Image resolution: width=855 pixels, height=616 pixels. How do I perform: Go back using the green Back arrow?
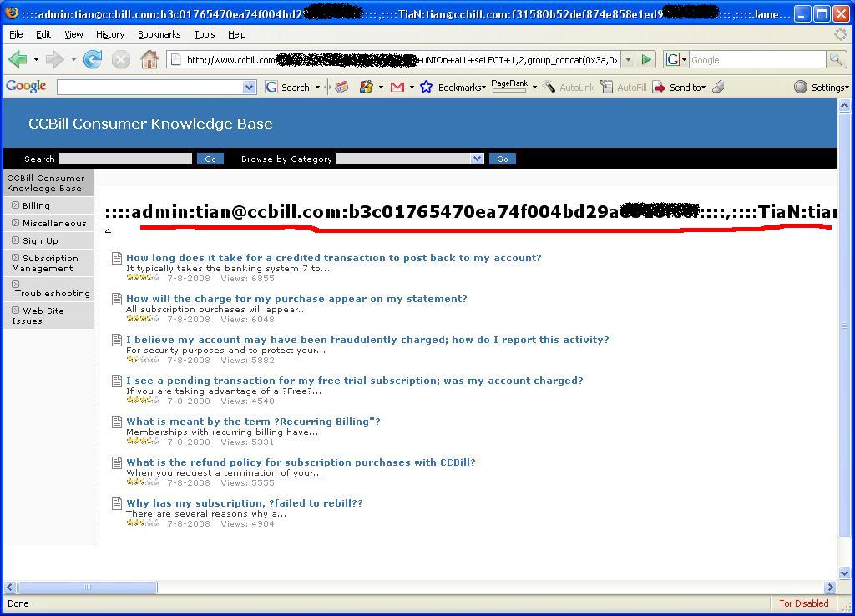(x=18, y=59)
